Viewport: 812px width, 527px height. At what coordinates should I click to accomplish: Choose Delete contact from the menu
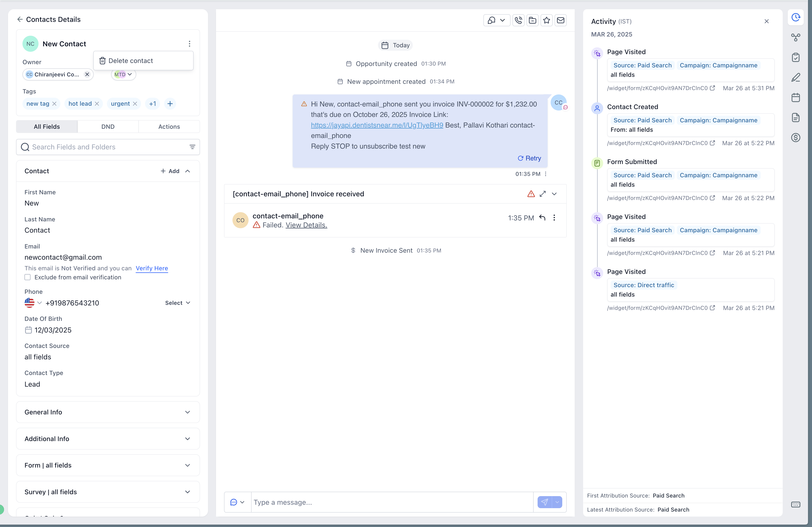(131, 61)
